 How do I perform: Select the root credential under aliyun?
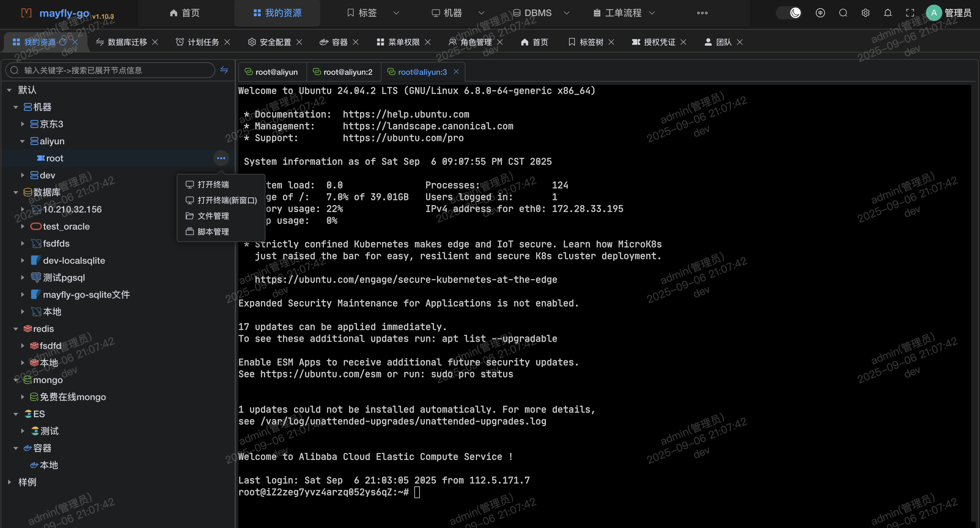coord(55,158)
